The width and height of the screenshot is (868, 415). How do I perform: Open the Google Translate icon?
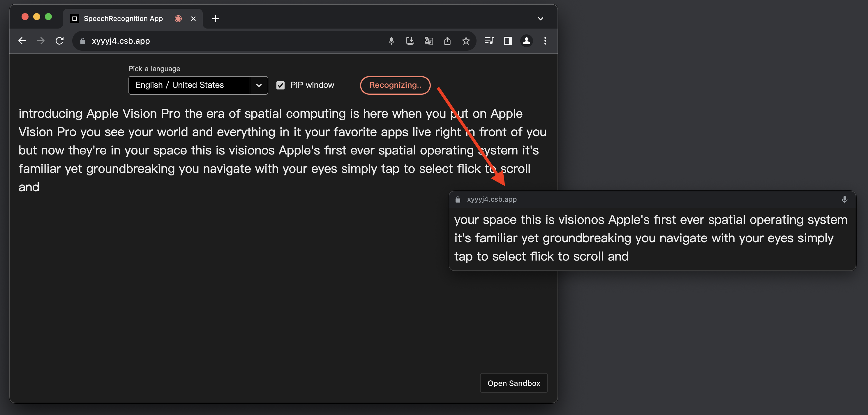pos(428,41)
